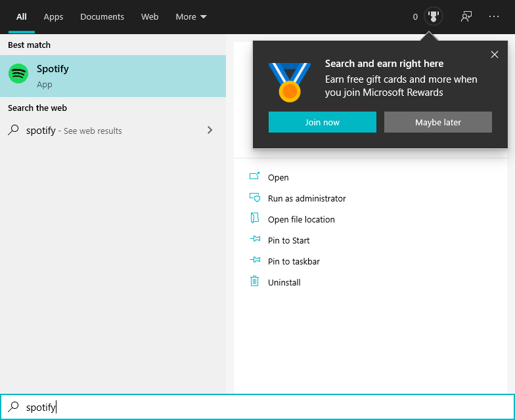Viewport: 515px width, 420px height.
Task: Expand spotify web results chevron arrow
Action: [210, 130]
